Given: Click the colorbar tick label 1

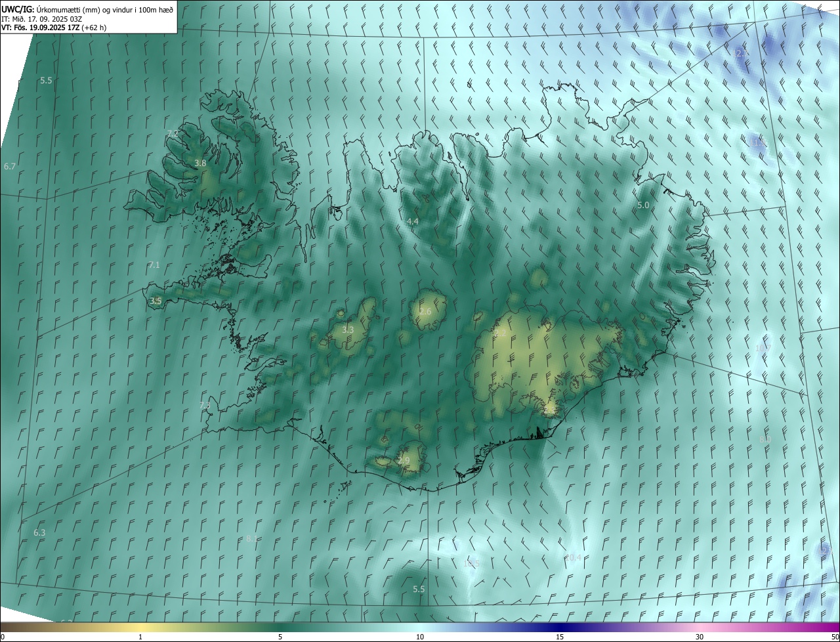Looking at the screenshot, I should [x=140, y=637].
